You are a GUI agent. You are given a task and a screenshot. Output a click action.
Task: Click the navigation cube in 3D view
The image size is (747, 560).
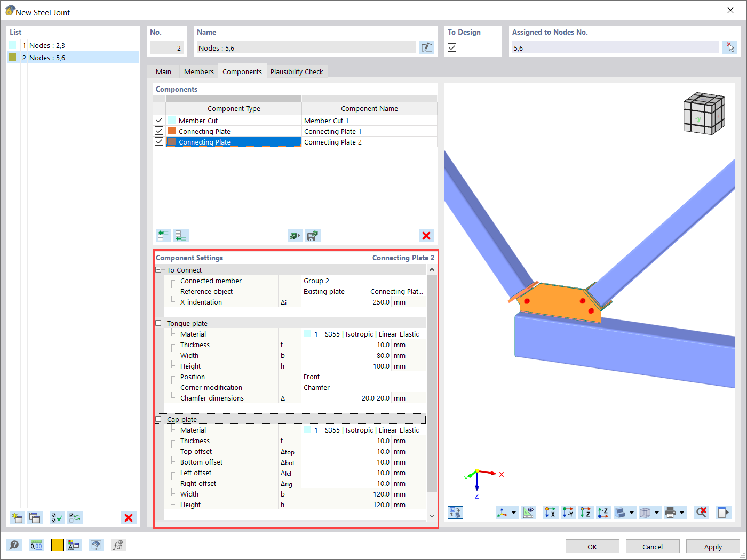click(x=704, y=113)
